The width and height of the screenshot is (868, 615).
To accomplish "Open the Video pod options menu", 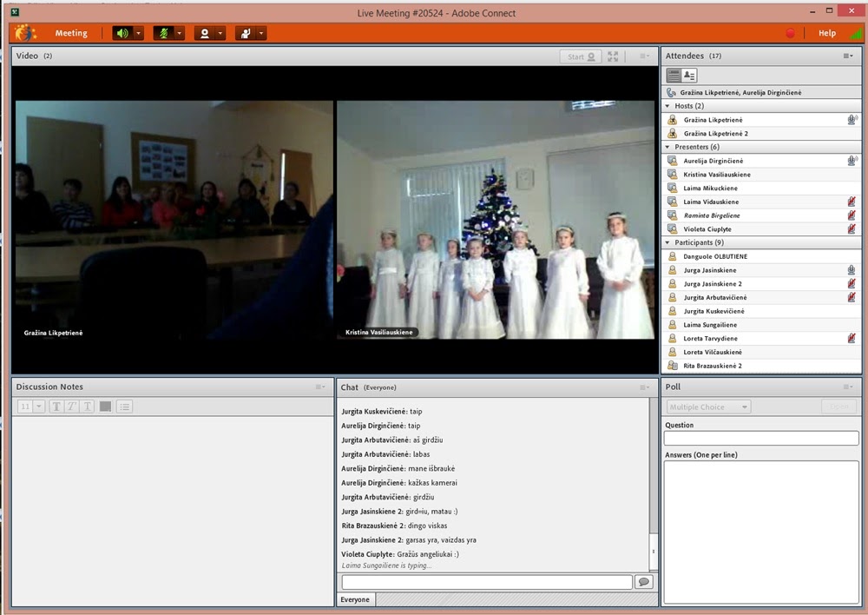I will click(644, 56).
